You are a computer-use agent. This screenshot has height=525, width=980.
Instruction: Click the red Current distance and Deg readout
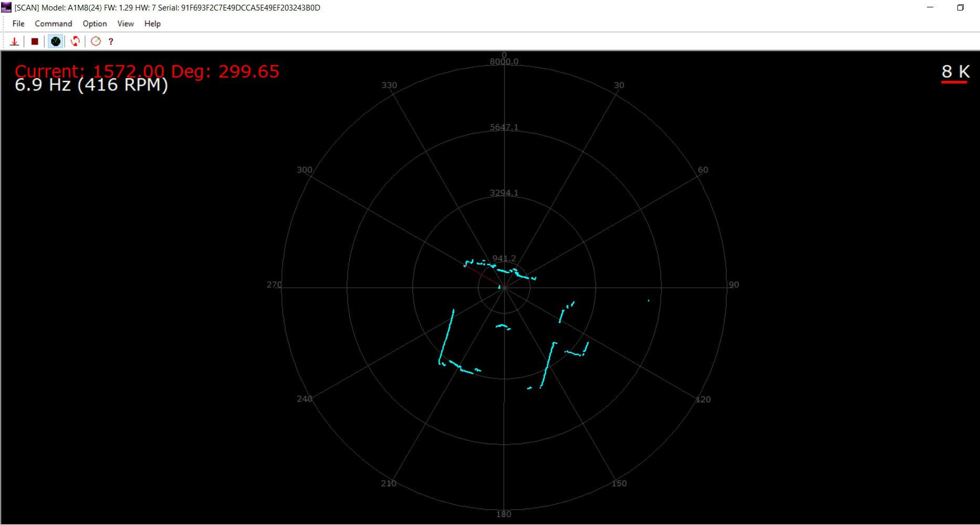pyautogui.click(x=147, y=70)
